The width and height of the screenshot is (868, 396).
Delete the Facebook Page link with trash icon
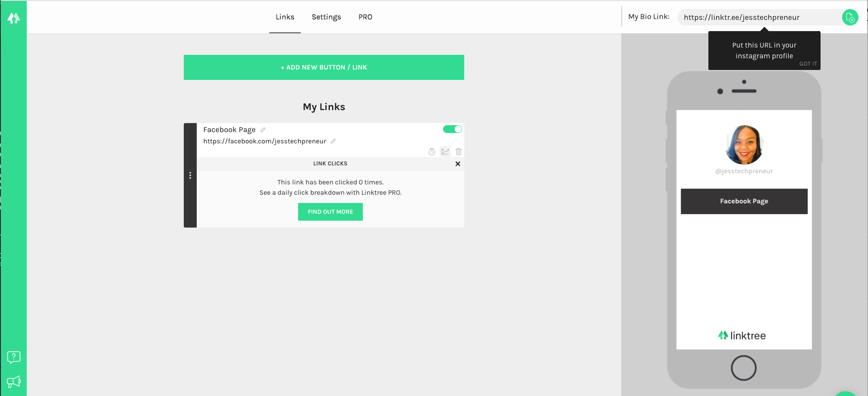coord(459,152)
